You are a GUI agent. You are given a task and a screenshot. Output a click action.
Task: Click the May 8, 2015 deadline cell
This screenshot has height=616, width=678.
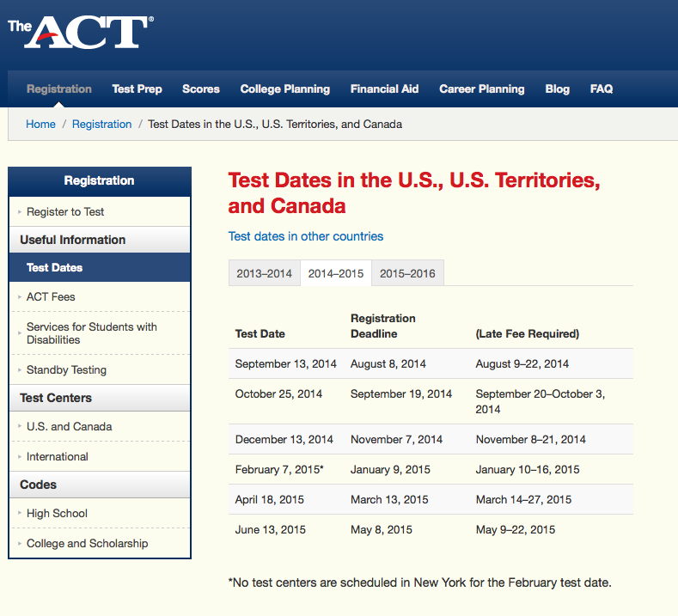pos(382,529)
